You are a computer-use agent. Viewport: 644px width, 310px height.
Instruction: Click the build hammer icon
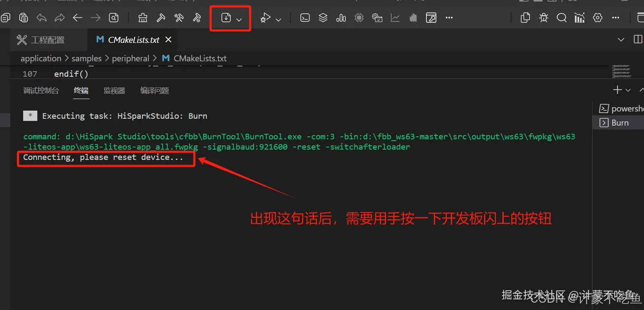coord(161,18)
